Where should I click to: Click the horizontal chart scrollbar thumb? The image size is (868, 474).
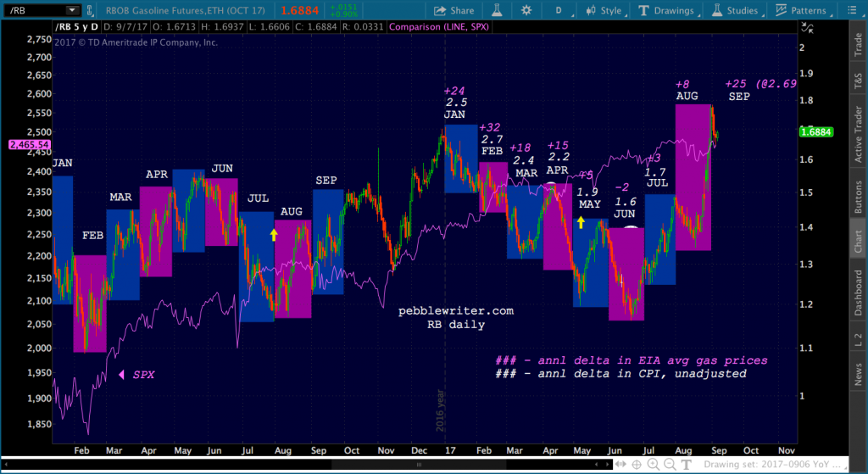tap(419, 465)
